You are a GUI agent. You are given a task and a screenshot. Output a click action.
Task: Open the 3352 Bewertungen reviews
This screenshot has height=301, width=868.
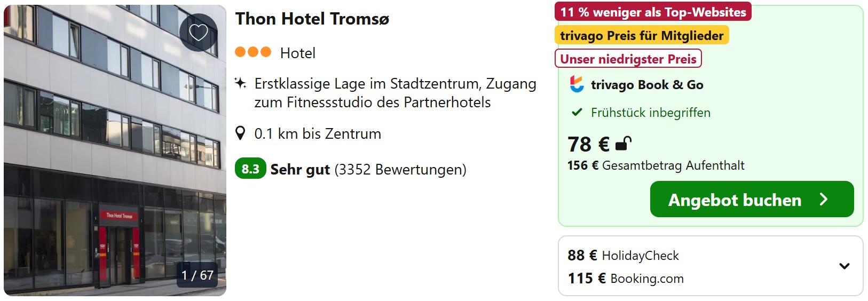[x=400, y=170]
